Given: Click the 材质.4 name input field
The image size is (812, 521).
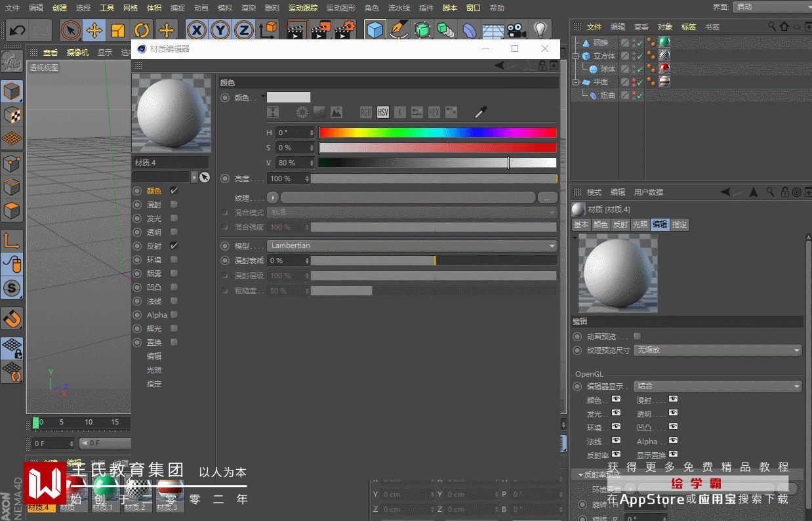Looking at the screenshot, I should click(x=171, y=163).
